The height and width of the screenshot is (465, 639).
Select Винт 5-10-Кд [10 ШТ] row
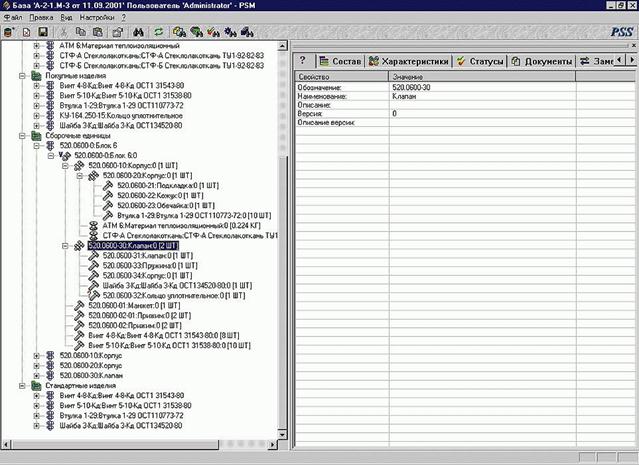[x=169, y=346]
